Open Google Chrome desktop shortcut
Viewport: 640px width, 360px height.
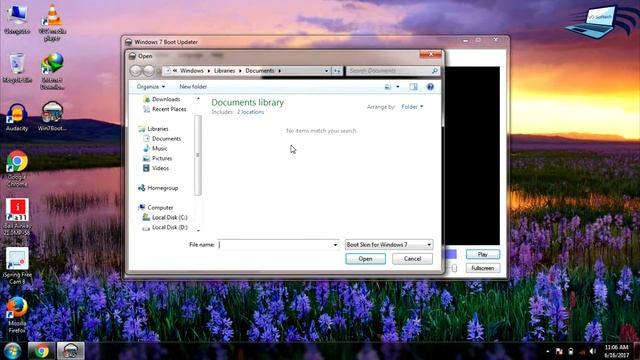17,169
